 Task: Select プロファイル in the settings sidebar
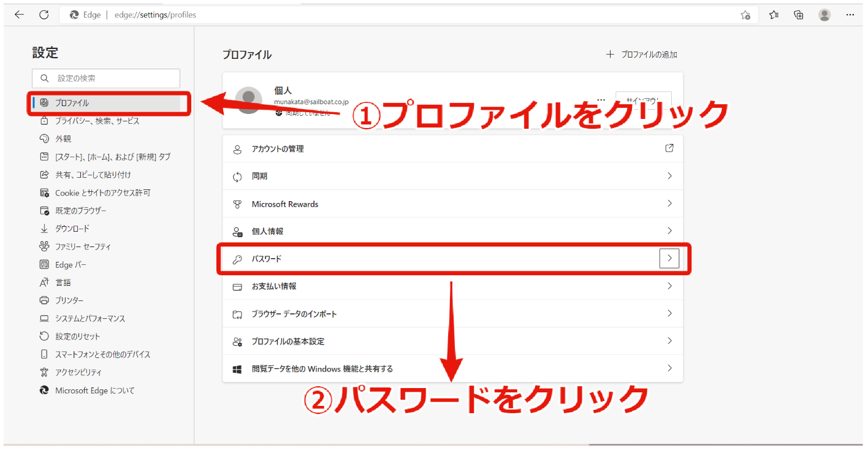pos(107,103)
